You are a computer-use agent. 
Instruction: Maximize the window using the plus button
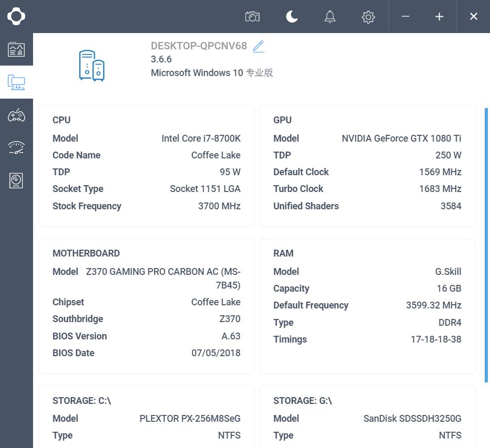click(x=439, y=17)
